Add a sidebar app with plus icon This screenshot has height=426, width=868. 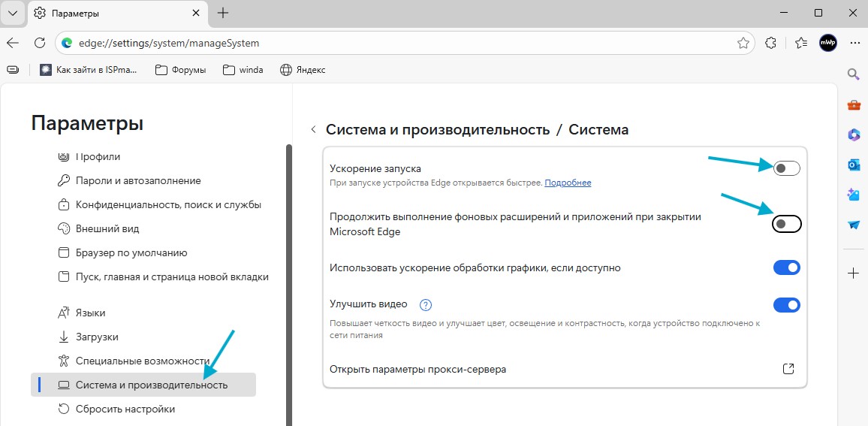(x=853, y=273)
